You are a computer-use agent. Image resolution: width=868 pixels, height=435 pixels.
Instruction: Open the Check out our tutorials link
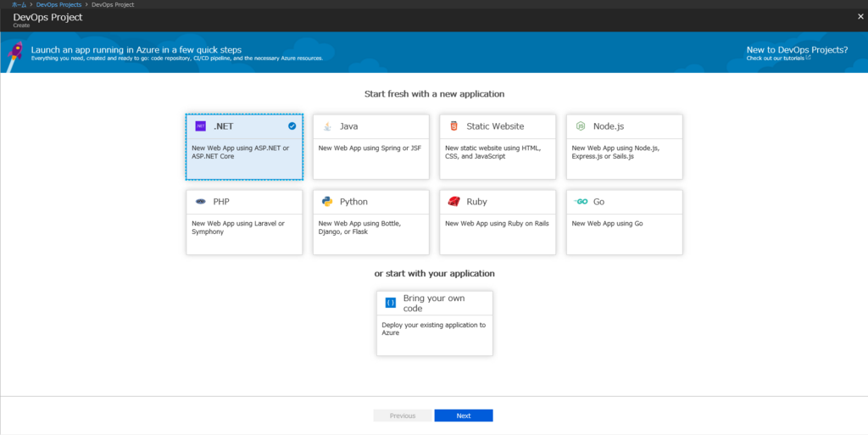(775, 59)
